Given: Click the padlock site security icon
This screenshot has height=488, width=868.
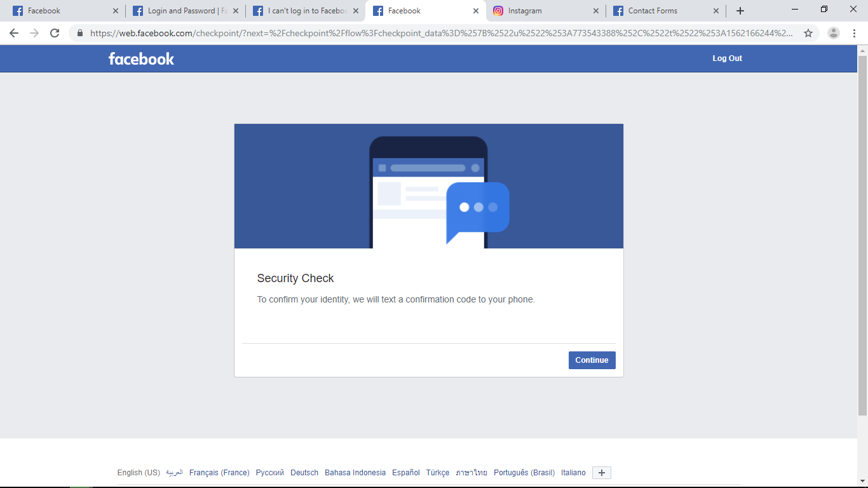Looking at the screenshot, I should (80, 33).
